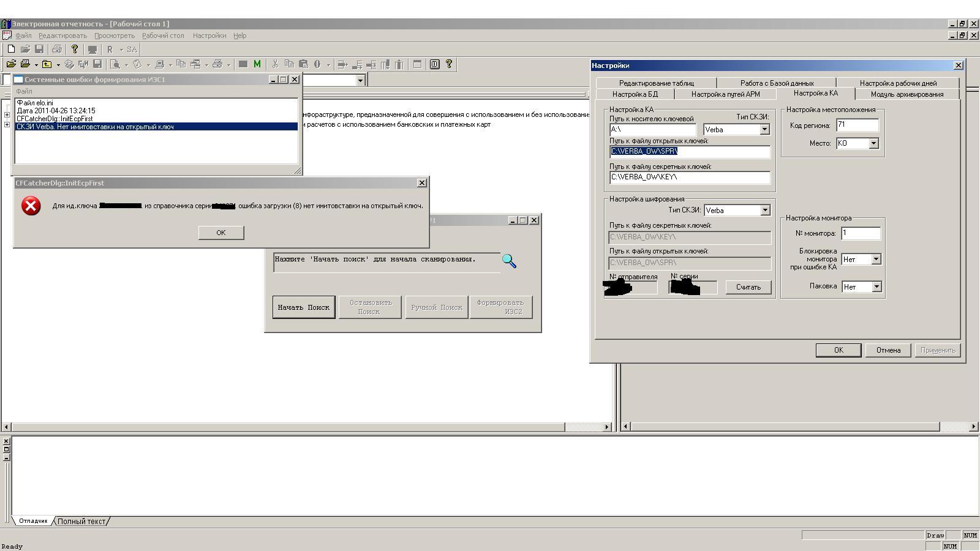Click the Считать button
The image size is (980, 551).
(748, 287)
